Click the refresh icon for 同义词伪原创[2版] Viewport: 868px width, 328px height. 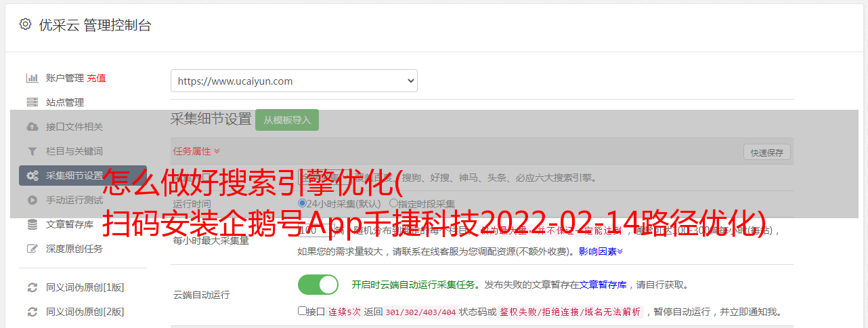32,312
